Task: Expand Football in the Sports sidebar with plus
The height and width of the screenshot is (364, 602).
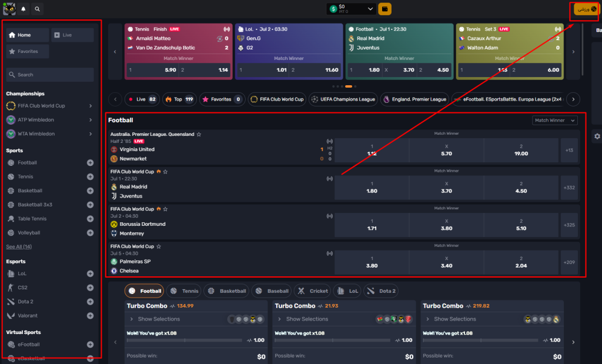Action: point(90,163)
